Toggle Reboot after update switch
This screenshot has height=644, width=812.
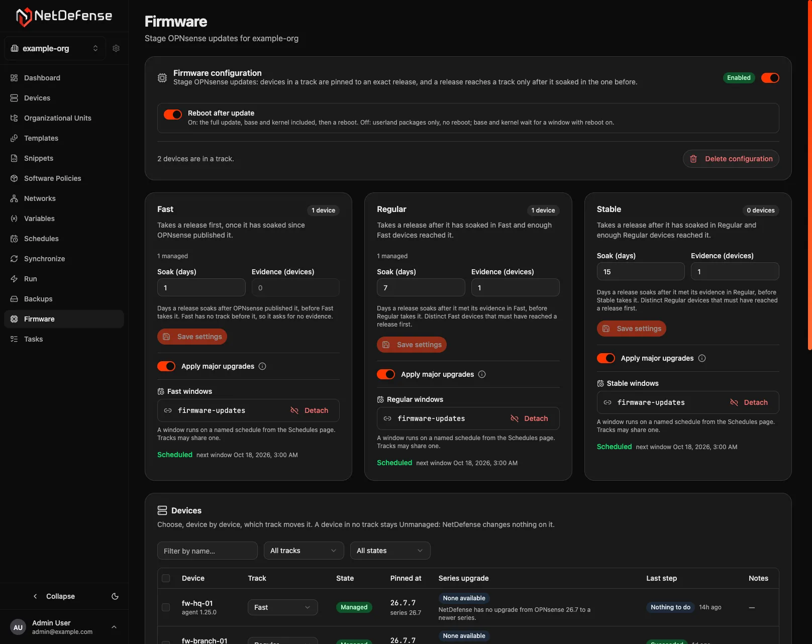[x=173, y=115]
